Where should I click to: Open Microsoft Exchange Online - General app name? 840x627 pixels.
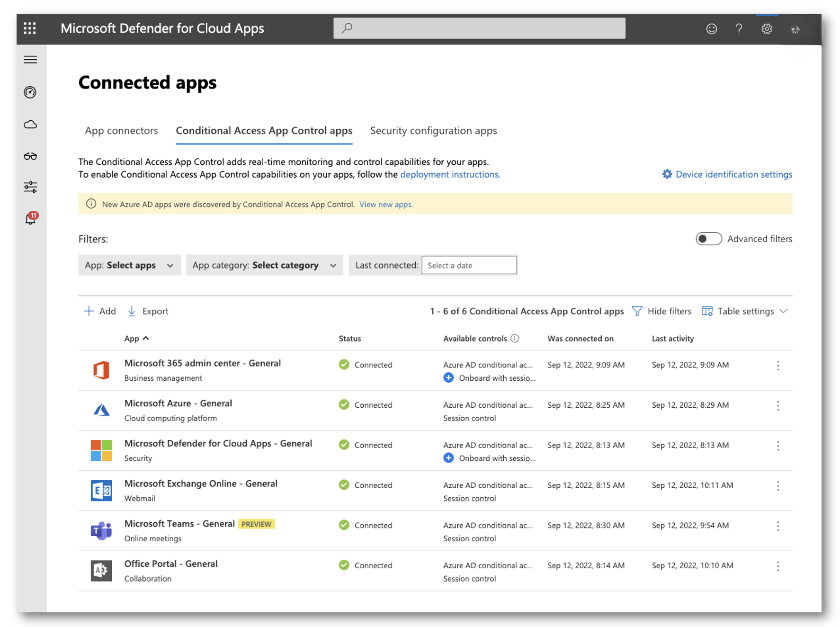point(201,484)
